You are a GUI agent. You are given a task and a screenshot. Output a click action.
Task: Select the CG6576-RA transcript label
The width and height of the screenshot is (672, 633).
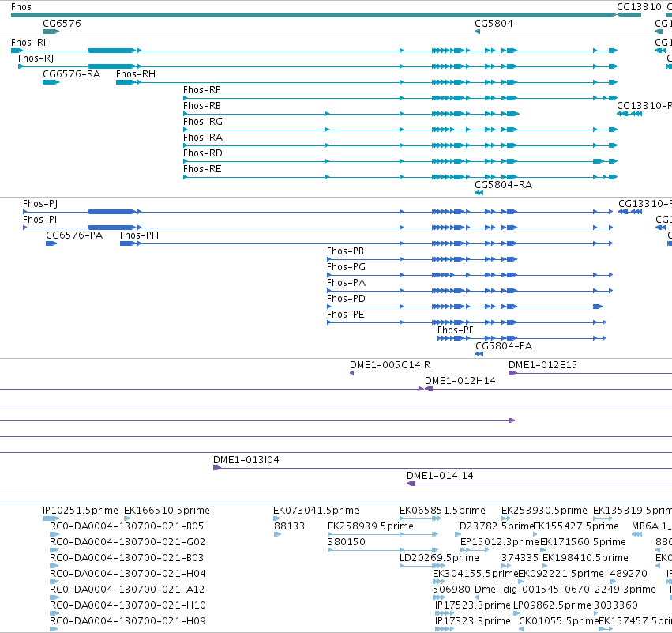click(x=72, y=74)
